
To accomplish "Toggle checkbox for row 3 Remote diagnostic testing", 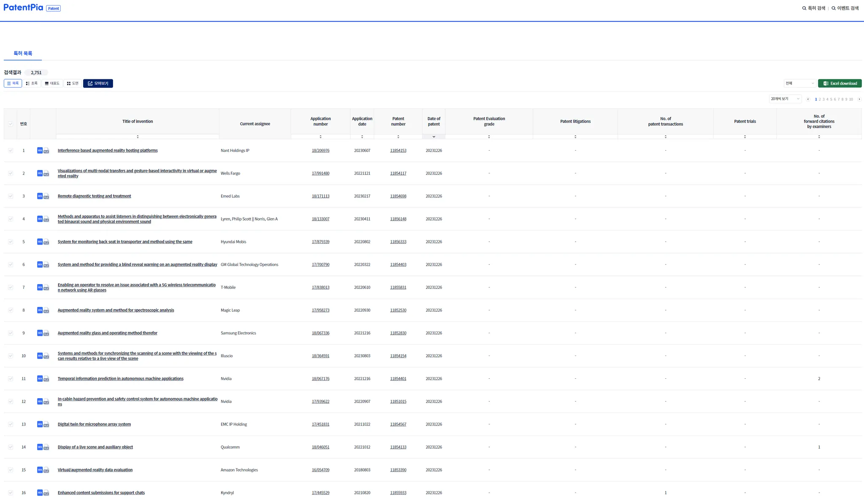I will pos(11,196).
